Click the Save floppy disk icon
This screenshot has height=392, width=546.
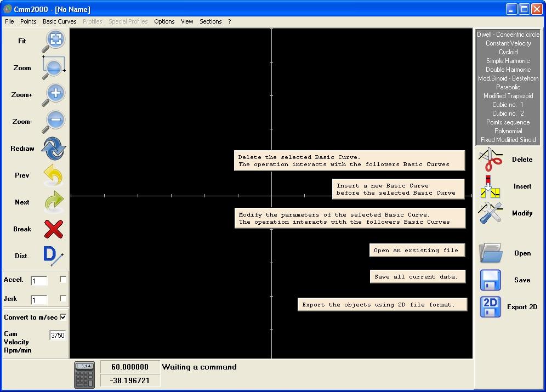[490, 280]
